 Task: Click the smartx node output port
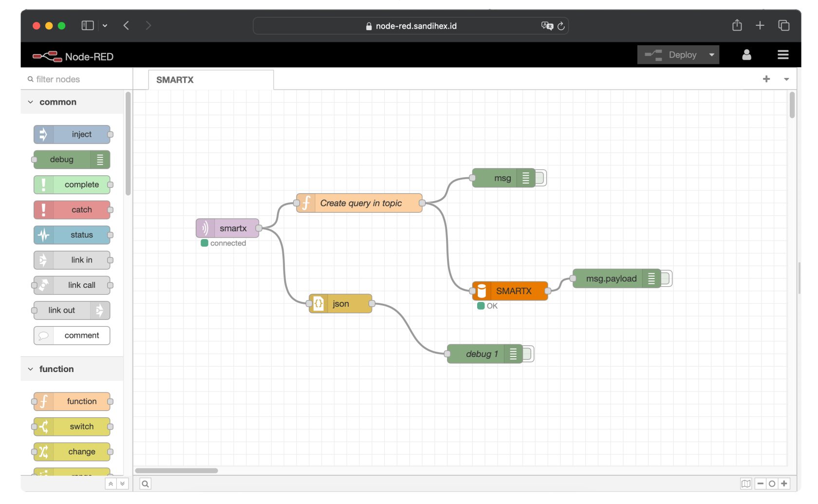point(259,228)
